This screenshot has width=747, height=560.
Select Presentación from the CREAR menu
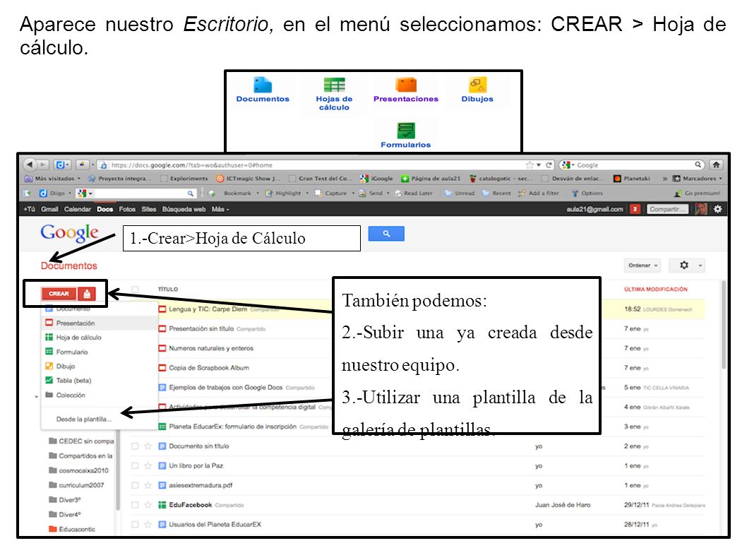pyautogui.click(x=100, y=323)
